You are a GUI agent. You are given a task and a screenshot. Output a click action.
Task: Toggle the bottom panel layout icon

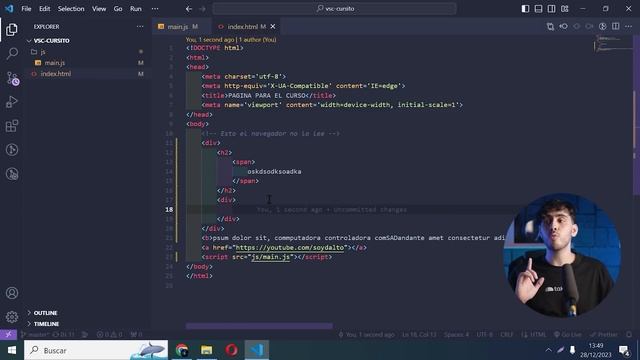pos(538,9)
